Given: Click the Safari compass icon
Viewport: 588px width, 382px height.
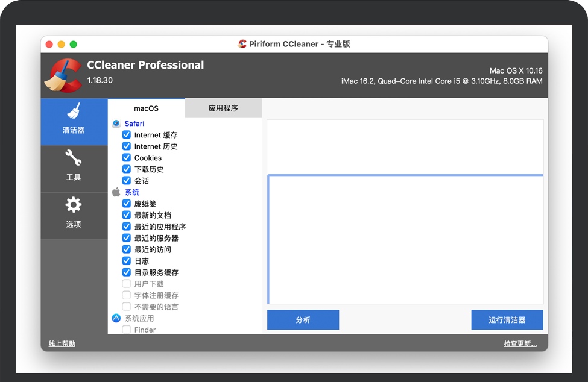Looking at the screenshot, I should tap(116, 124).
